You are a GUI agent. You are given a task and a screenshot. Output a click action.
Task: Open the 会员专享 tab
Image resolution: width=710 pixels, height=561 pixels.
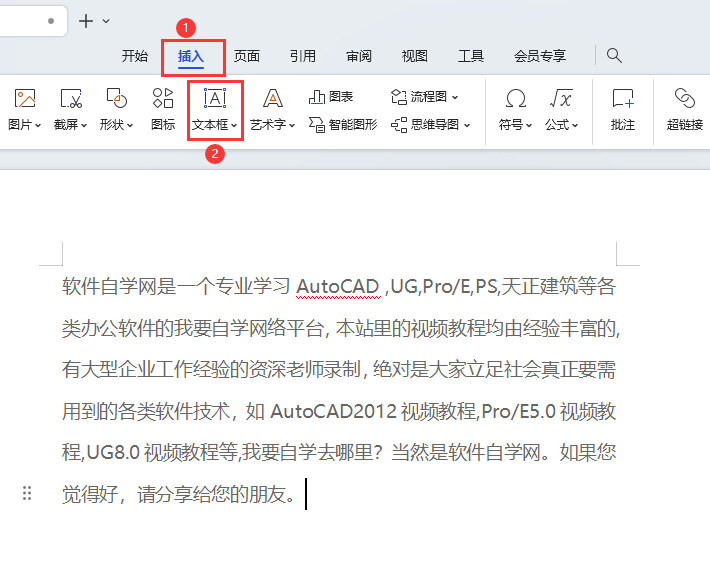click(540, 56)
